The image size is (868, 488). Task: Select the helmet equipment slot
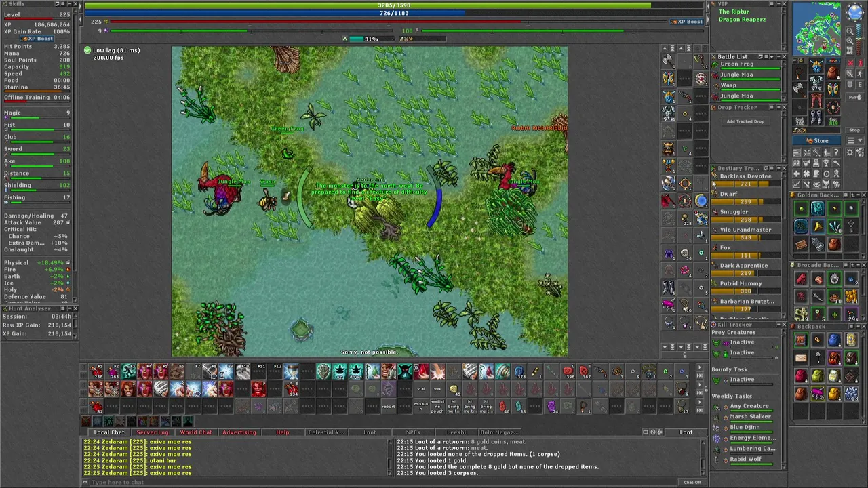[x=816, y=66]
